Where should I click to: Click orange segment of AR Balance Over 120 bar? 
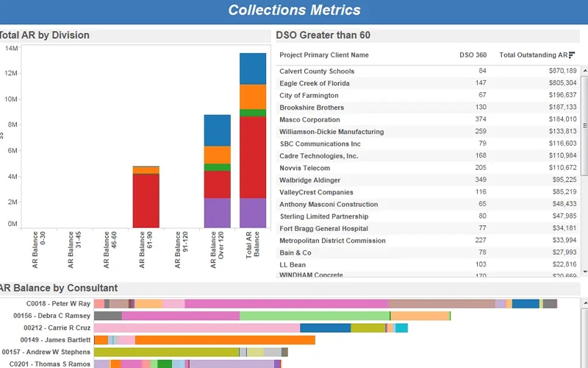(217, 155)
